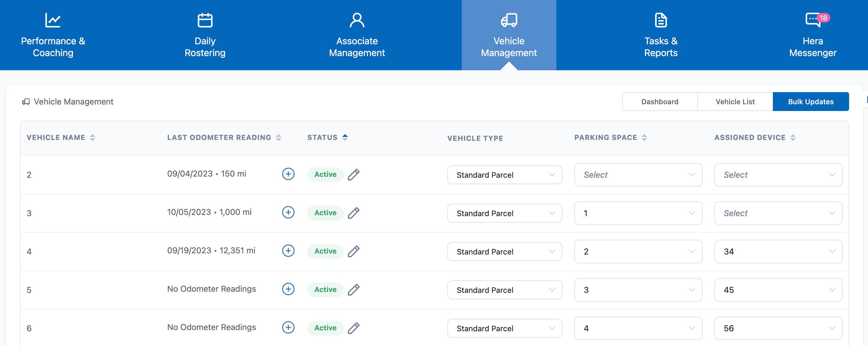Expand Vehicle Type dropdown for vehicle 4
868x346 pixels.
point(504,252)
